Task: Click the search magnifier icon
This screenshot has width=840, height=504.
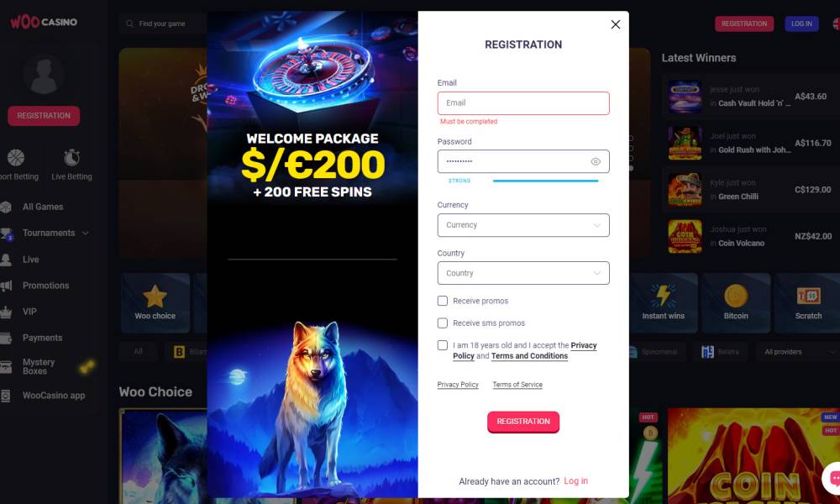Action: point(129,24)
